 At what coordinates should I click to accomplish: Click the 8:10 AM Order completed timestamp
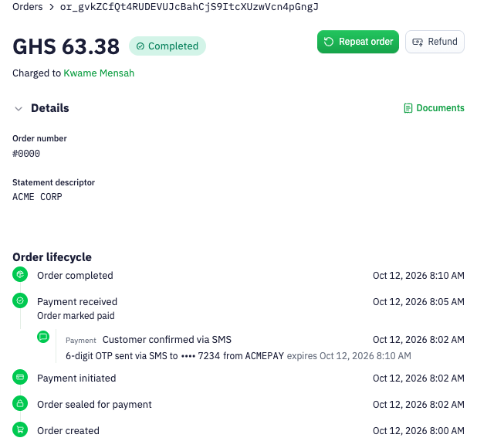tap(418, 276)
